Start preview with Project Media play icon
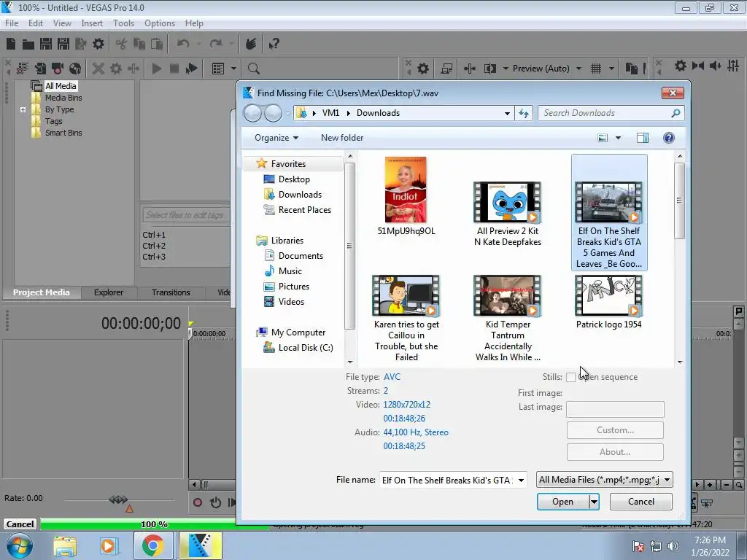This screenshot has height=560, width=747. click(156, 69)
